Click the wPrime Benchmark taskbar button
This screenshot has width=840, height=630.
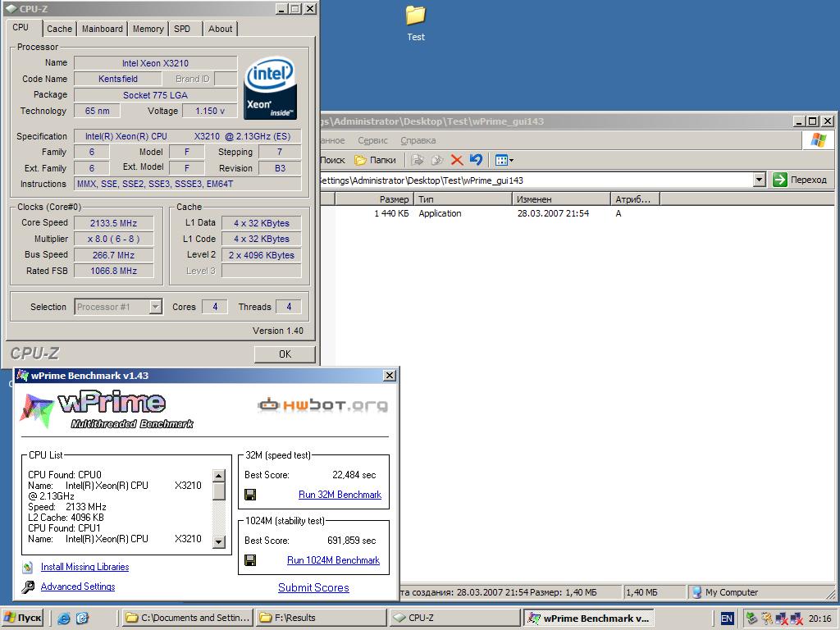589,618
